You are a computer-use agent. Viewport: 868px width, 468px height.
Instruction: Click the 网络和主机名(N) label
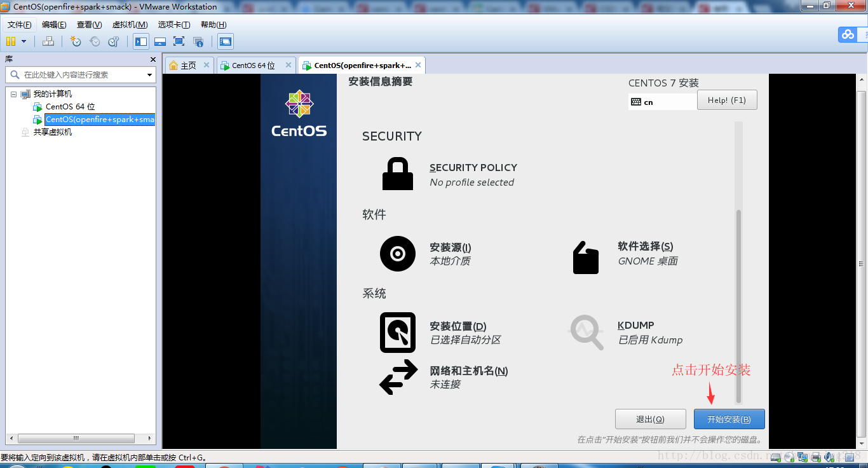(469, 371)
